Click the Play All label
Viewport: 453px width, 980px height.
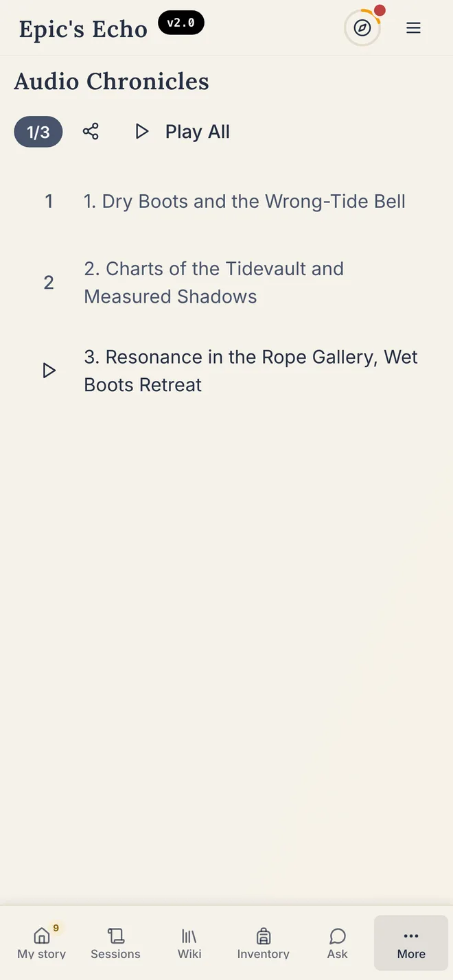198,132
